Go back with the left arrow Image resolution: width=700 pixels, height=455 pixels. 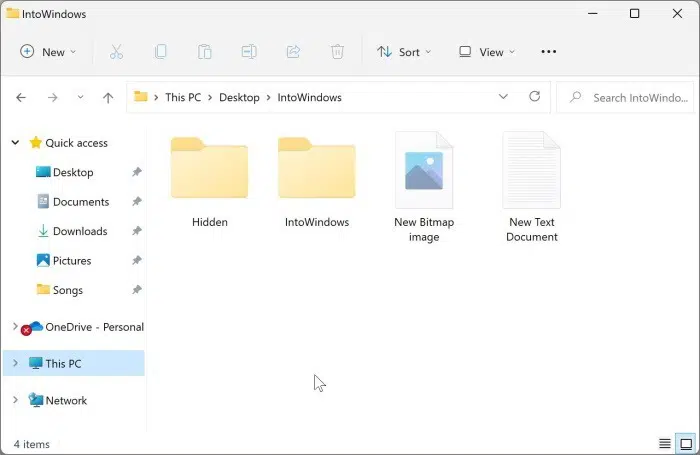21,97
